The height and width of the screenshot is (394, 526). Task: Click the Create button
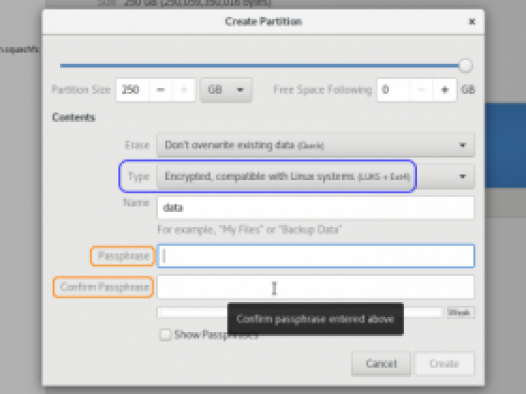click(x=444, y=363)
